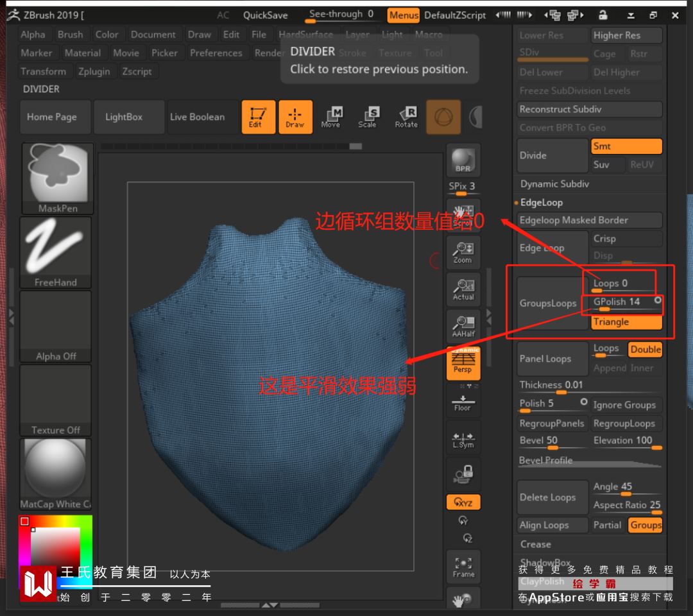Select the Scale tool
Screen dimensions: 693x616
pyautogui.click(x=367, y=117)
